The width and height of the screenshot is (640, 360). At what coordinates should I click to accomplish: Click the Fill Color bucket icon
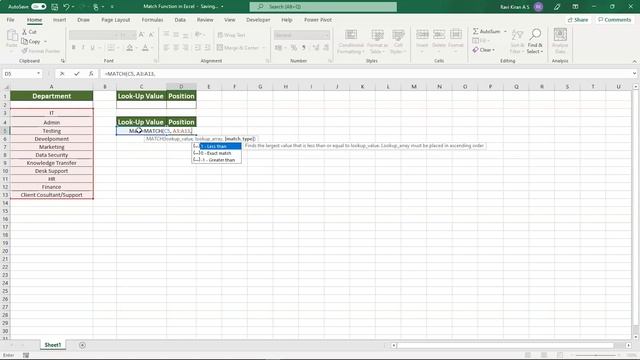point(129,48)
